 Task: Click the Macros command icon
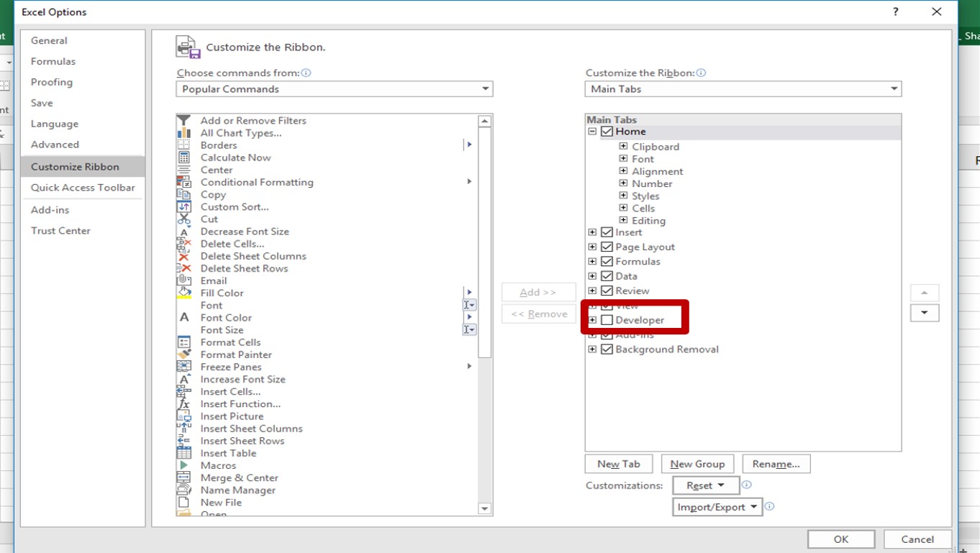click(184, 465)
